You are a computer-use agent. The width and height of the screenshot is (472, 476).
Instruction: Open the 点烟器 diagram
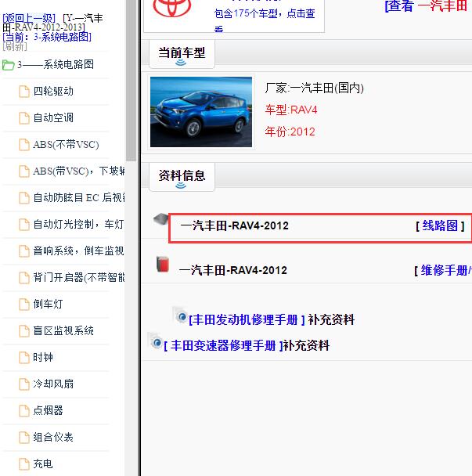coord(48,411)
